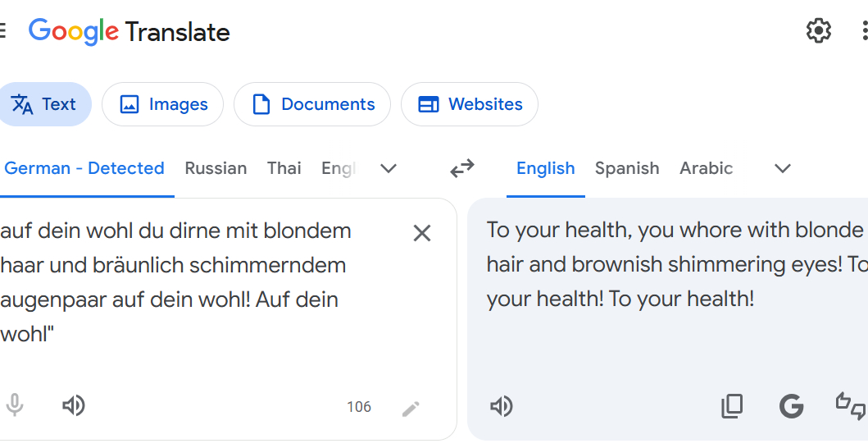The height and width of the screenshot is (448, 868).
Task: Switch to Documents translation mode
Action: click(312, 104)
